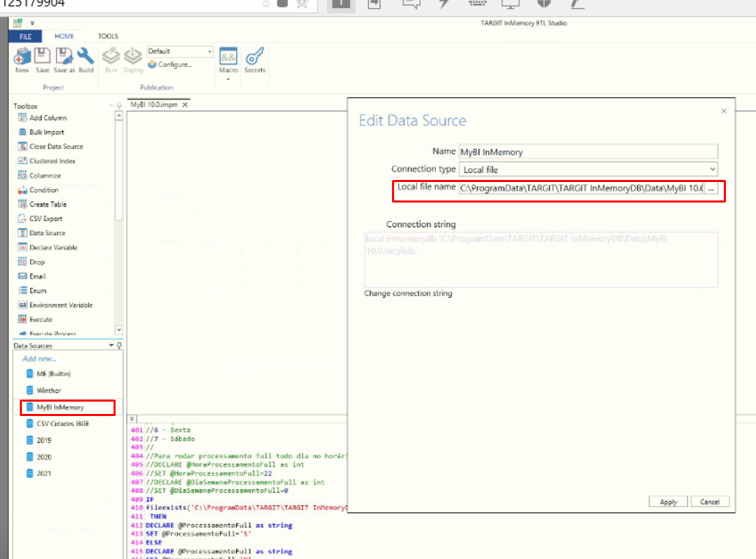Open Data Sources panel options dropdown

click(x=112, y=346)
